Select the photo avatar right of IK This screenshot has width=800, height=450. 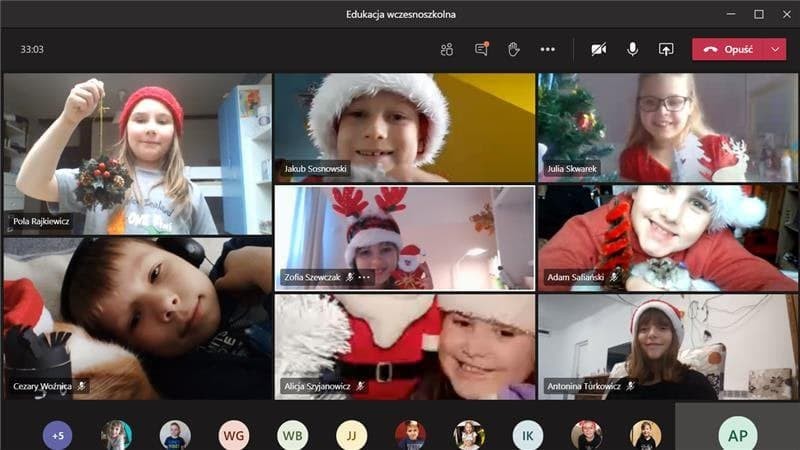(x=586, y=435)
